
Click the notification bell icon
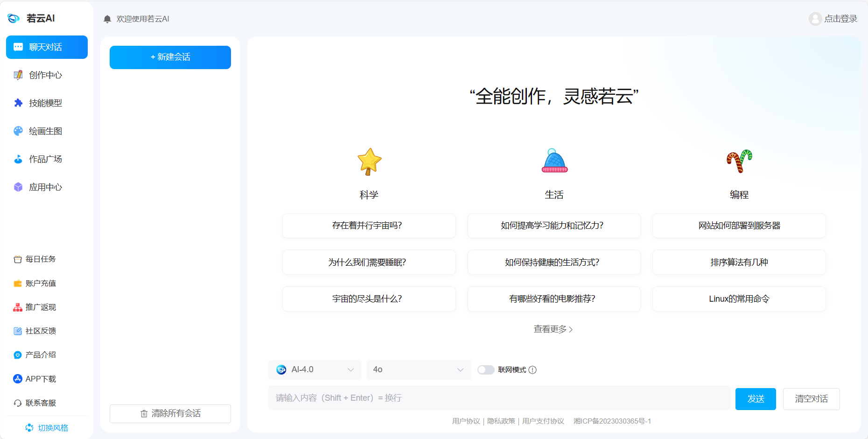pos(107,19)
